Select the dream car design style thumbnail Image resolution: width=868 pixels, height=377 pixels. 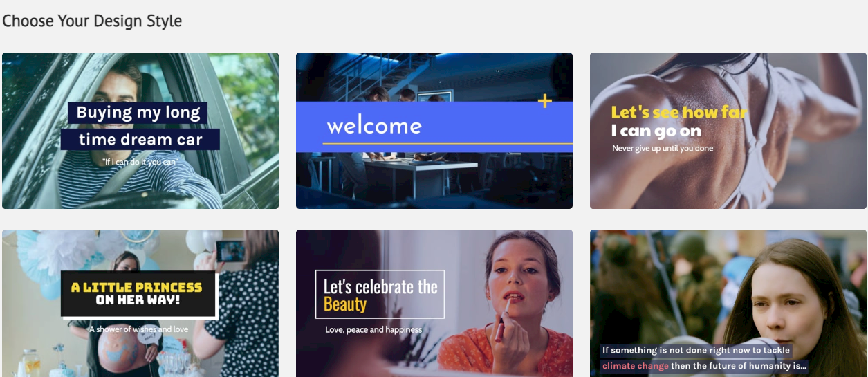point(140,131)
